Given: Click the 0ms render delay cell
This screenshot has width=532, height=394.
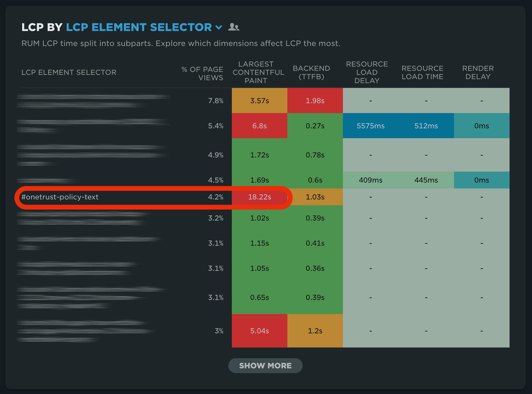Looking at the screenshot, I should coord(482,126).
